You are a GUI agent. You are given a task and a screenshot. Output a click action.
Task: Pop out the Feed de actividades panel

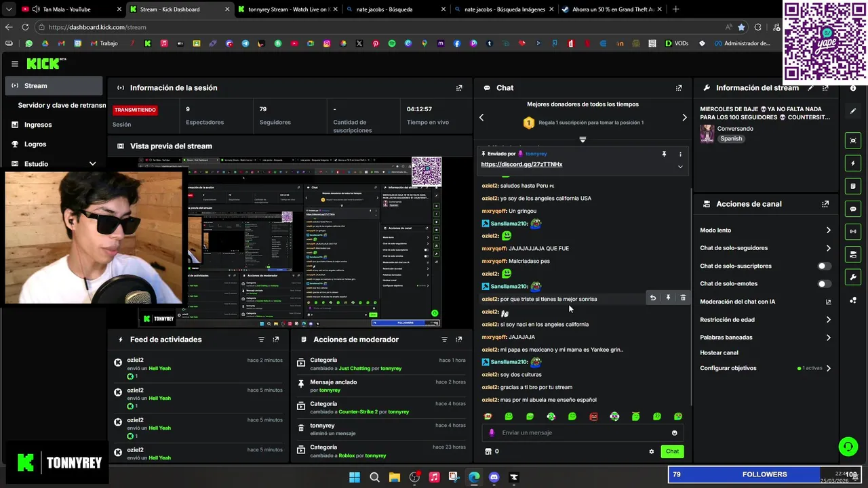pos(276,340)
